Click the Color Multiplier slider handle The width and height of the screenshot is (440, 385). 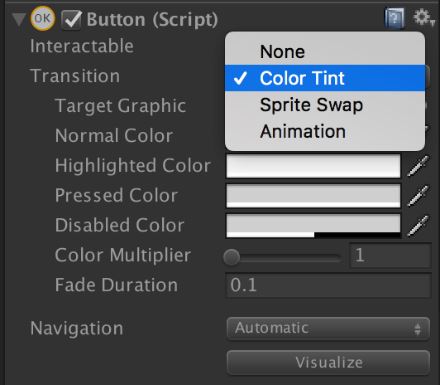[x=232, y=257]
